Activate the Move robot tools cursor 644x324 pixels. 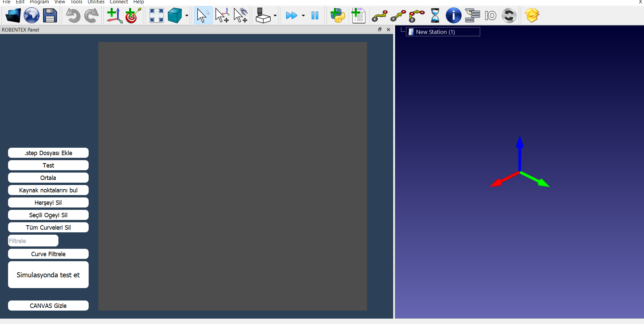tap(240, 15)
